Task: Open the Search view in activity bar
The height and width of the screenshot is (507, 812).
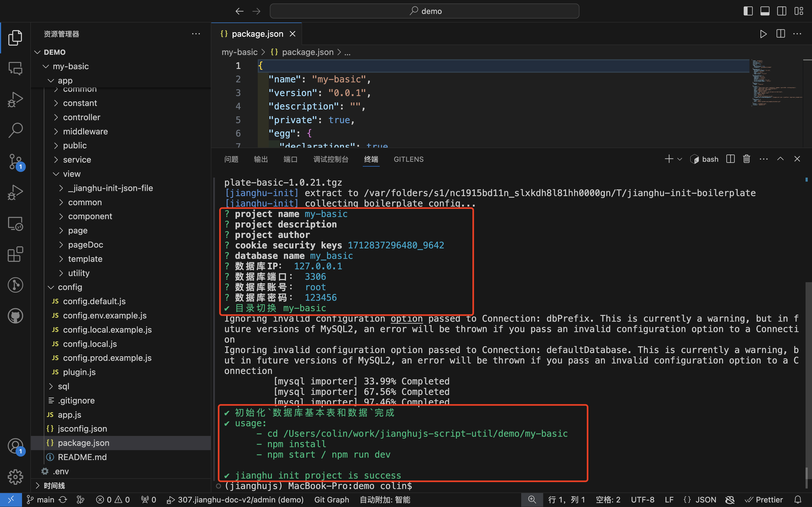Action: coord(15,130)
